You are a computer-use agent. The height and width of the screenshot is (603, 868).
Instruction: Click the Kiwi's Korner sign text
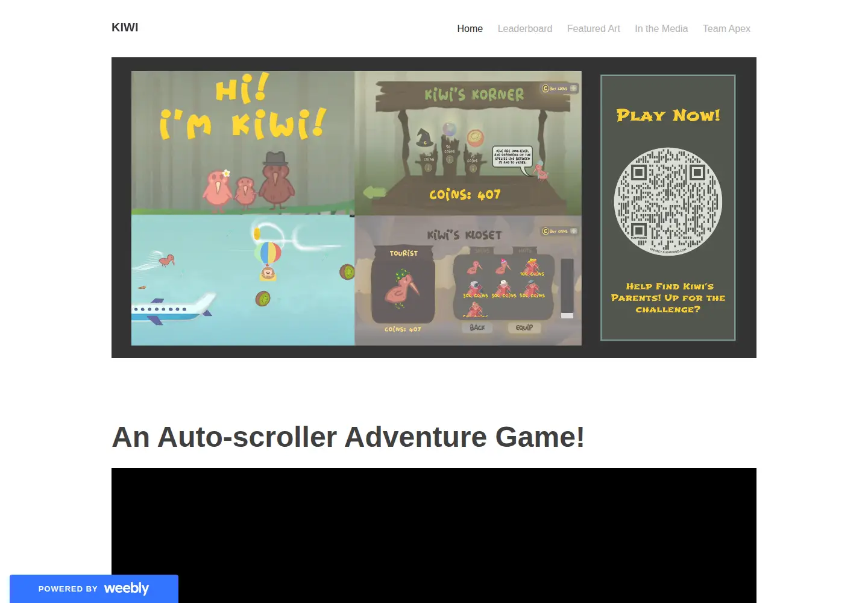(x=474, y=94)
